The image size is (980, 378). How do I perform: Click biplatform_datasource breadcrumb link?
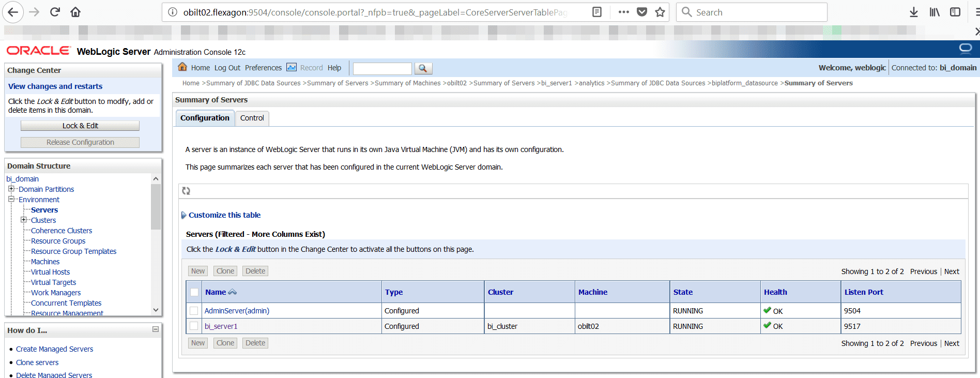point(745,83)
